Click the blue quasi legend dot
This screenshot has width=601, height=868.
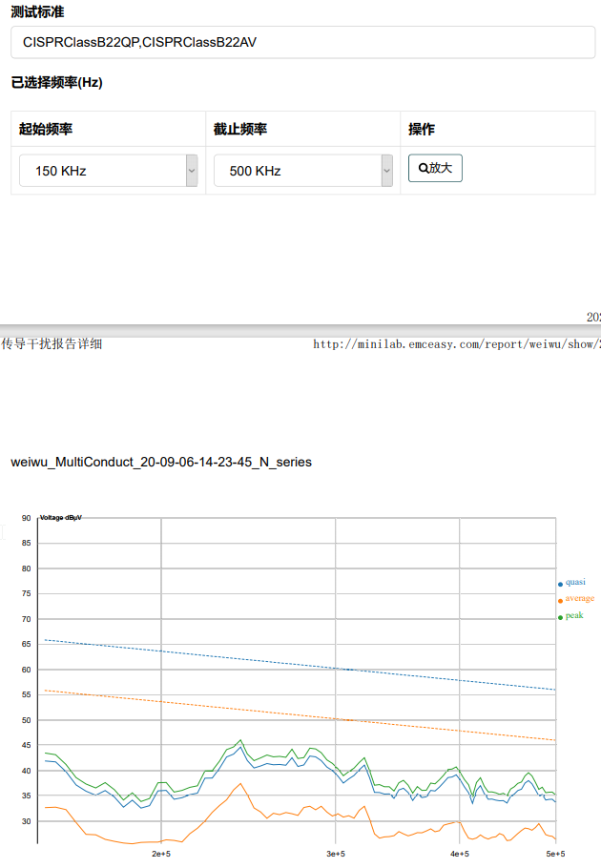coord(560,584)
